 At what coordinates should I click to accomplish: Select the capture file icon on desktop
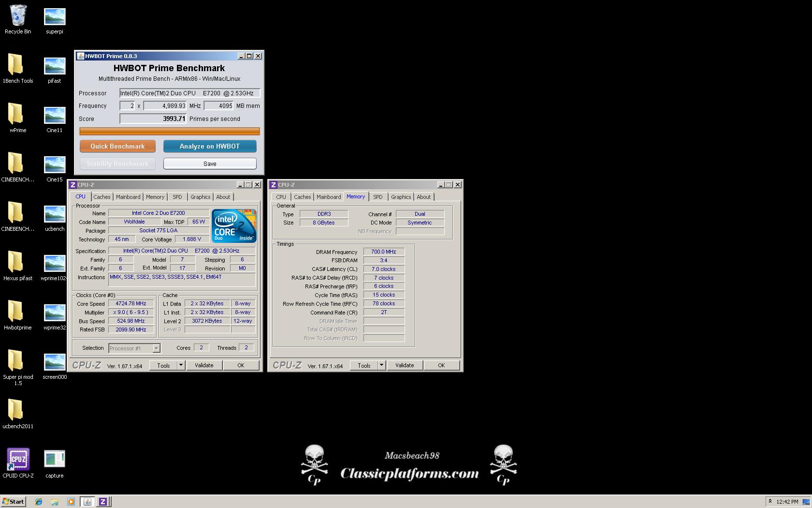tap(55, 463)
